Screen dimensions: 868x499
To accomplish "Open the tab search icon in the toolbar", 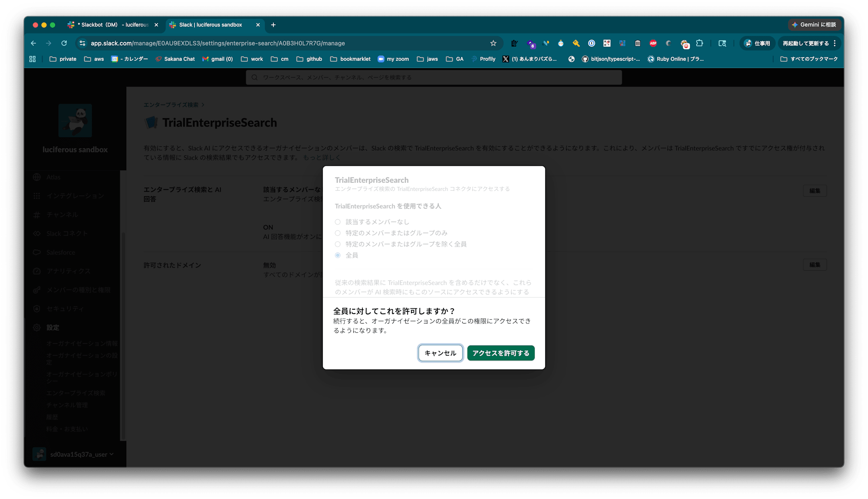I will (722, 43).
